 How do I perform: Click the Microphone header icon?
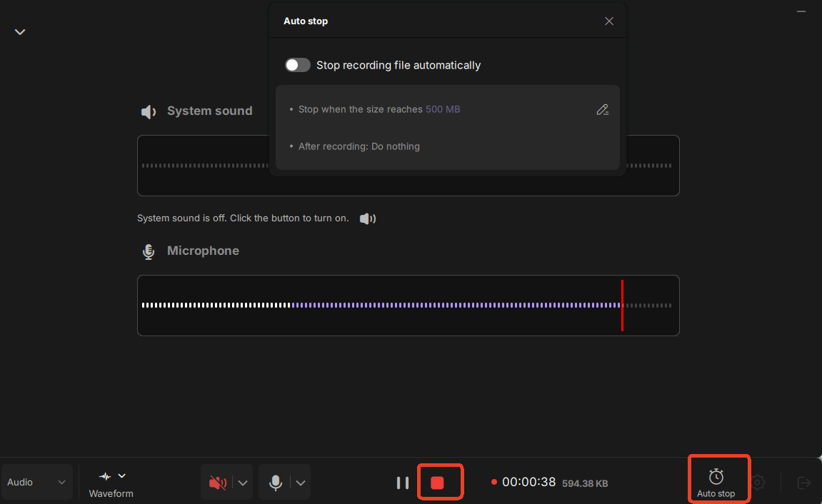click(x=149, y=251)
